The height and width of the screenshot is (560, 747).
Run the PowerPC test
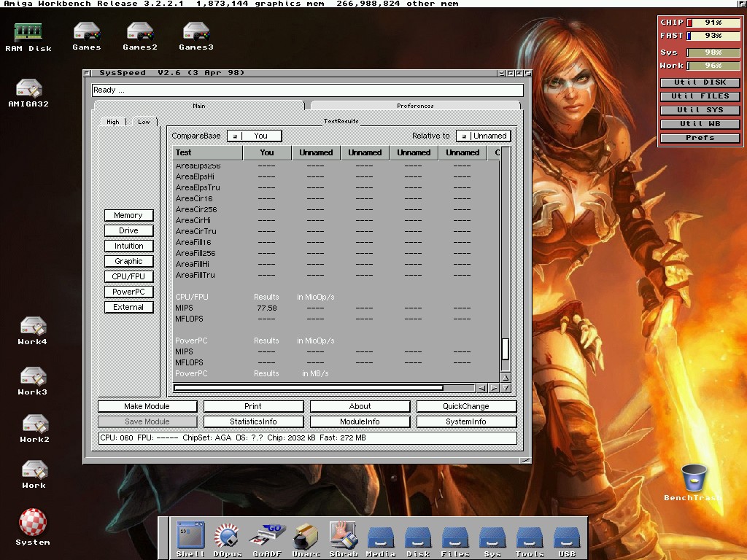128,292
